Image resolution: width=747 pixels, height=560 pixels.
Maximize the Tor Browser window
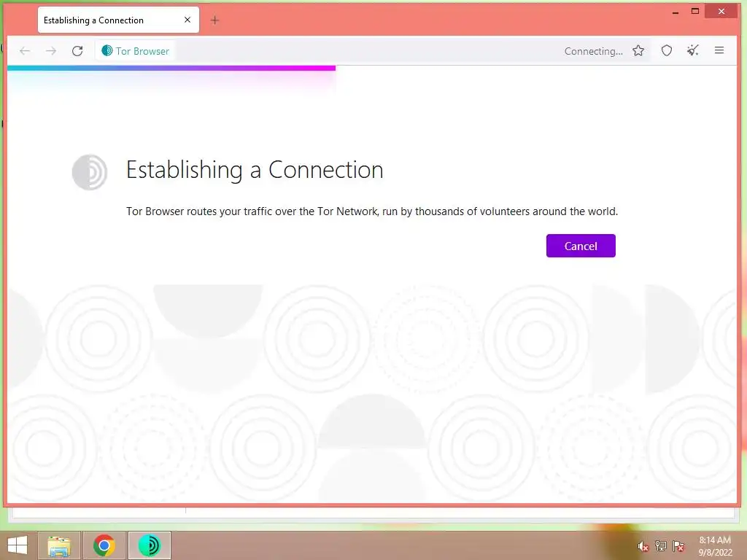tap(695, 12)
